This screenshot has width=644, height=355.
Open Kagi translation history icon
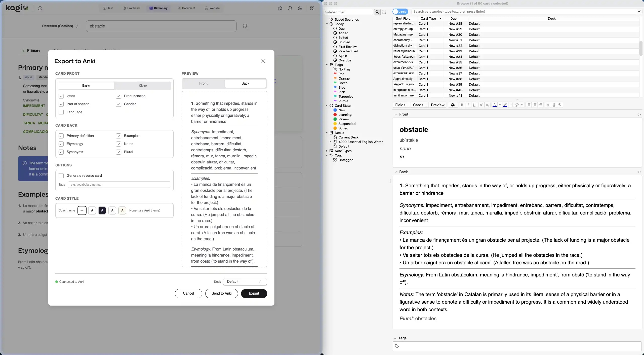point(40,8)
